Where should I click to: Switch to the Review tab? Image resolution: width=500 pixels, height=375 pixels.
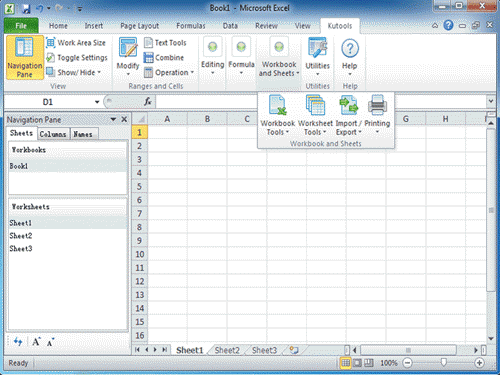[266, 26]
